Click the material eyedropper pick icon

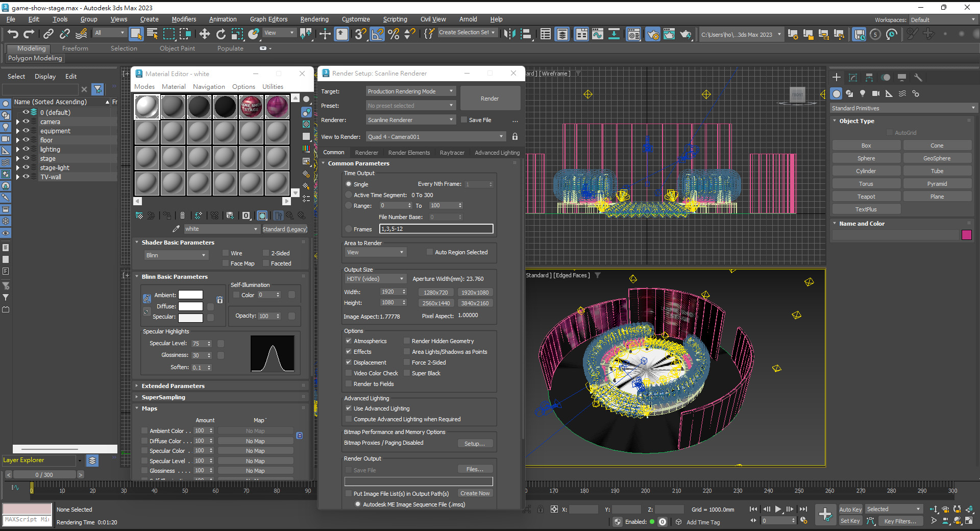(176, 229)
